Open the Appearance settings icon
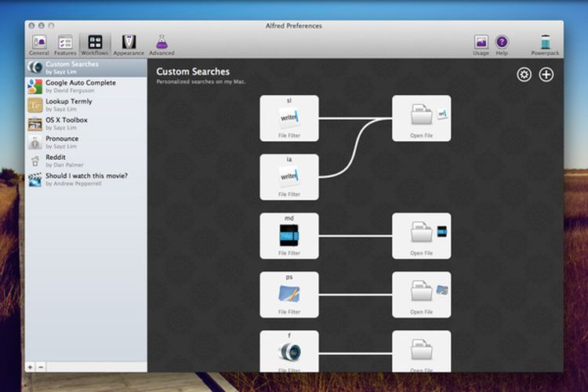 click(x=129, y=43)
